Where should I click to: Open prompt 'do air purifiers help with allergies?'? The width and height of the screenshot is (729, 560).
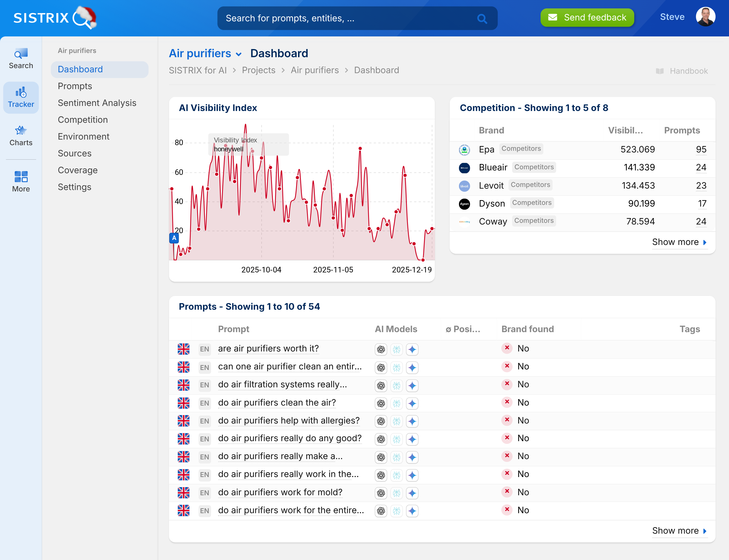click(289, 421)
